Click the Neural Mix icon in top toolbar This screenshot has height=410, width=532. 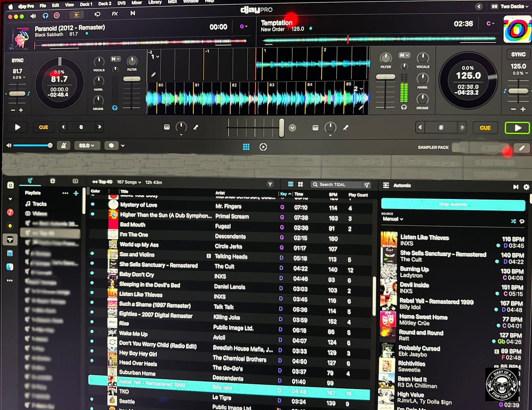click(x=133, y=13)
